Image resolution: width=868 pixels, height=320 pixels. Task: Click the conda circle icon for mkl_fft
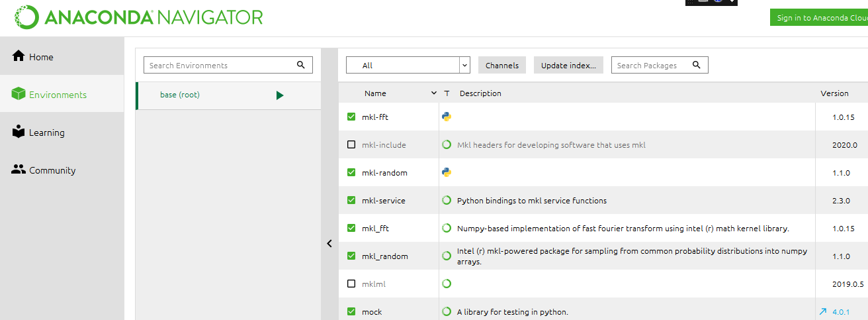click(447, 228)
